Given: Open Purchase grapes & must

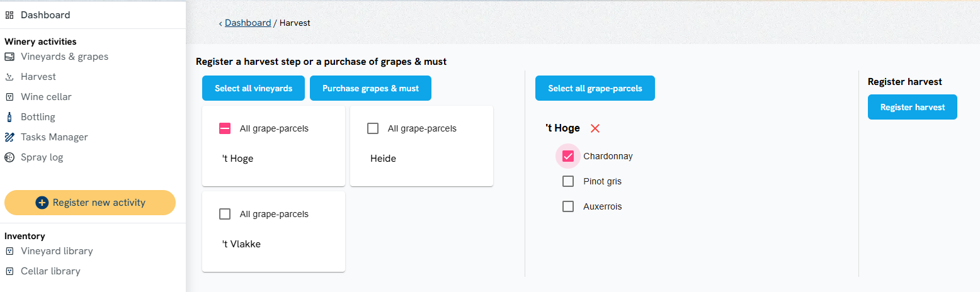Looking at the screenshot, I should point(370,88).
